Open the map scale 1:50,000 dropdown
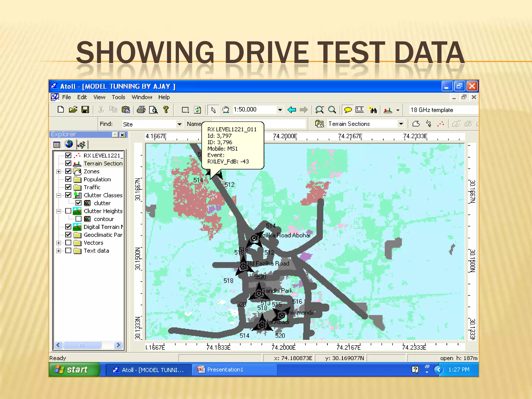The image size is (532, 399). point(280,110)
